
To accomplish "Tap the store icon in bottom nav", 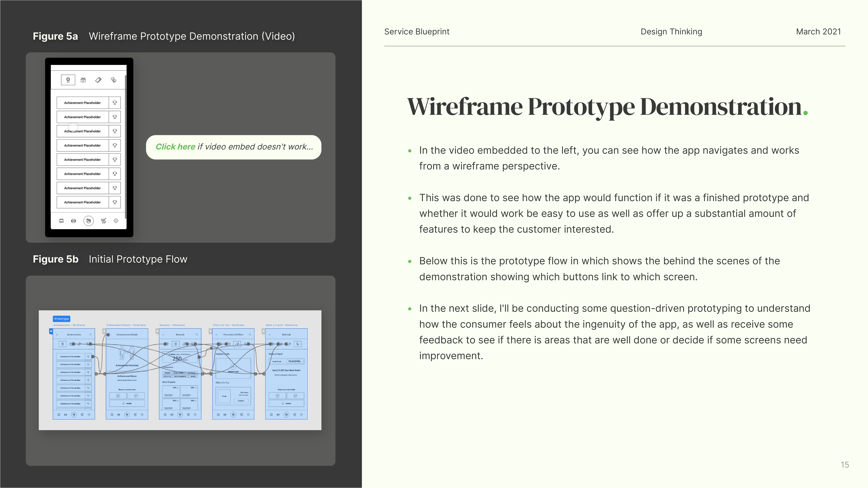I will click(61, 221).
